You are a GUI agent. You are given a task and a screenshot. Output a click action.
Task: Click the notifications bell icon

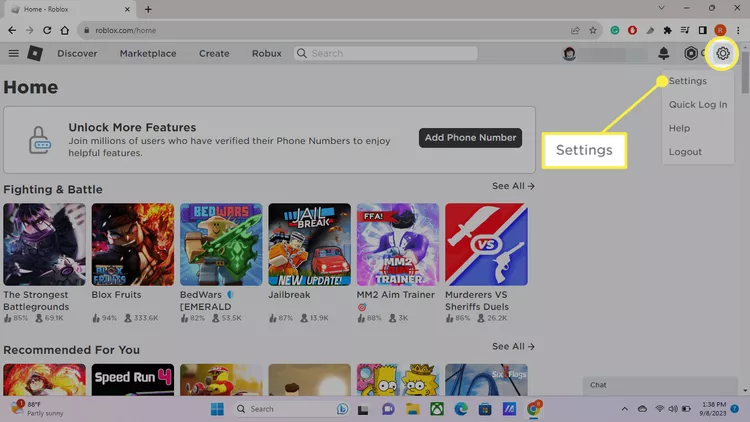click(x=664, y=54)
